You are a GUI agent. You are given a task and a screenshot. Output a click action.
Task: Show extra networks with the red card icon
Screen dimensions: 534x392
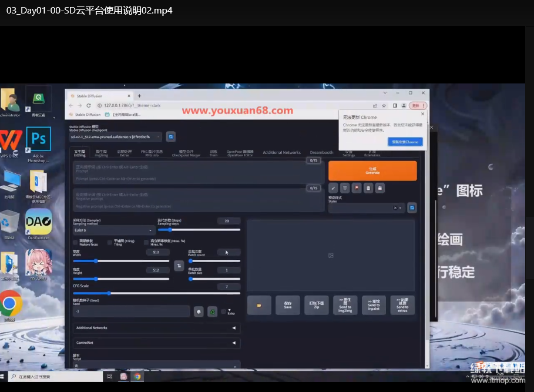point(357,188)
